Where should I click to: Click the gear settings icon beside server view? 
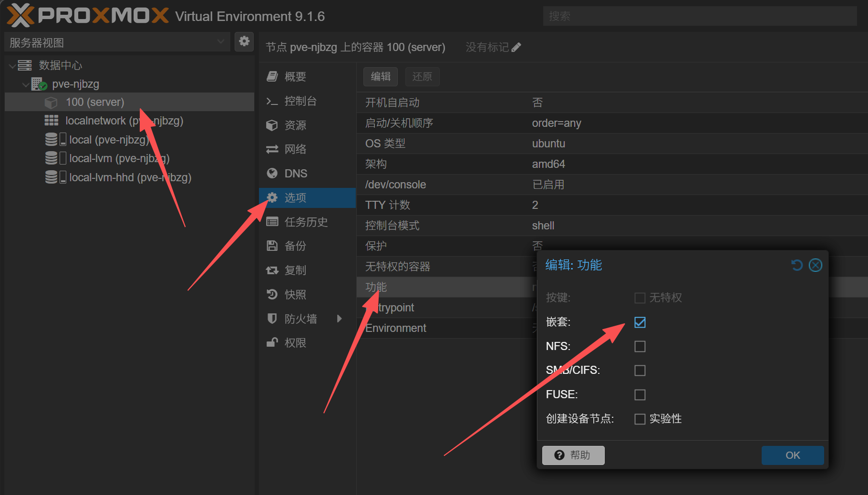point(244,41)
